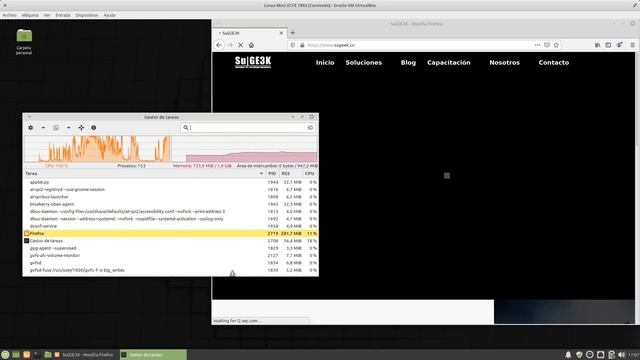Open Firefox account/extension icon
The height and width of the screenshot is (360, 640).
620,45
